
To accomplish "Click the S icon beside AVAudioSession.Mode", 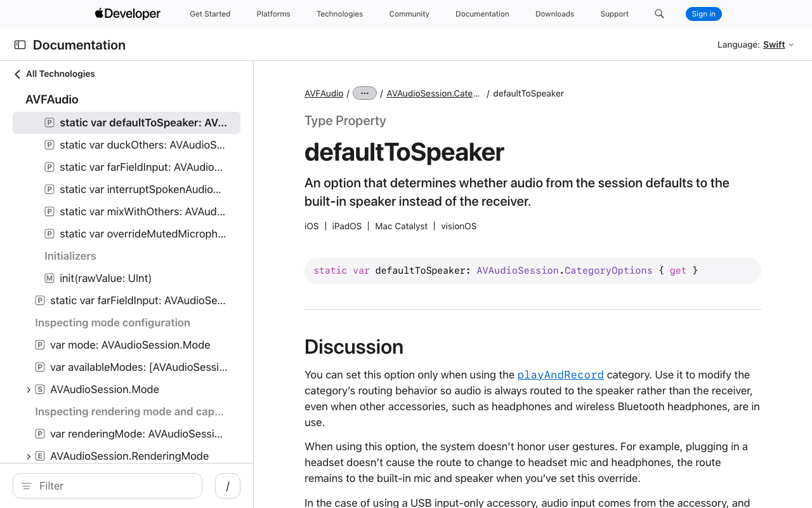I will click(x=39, y=389).
